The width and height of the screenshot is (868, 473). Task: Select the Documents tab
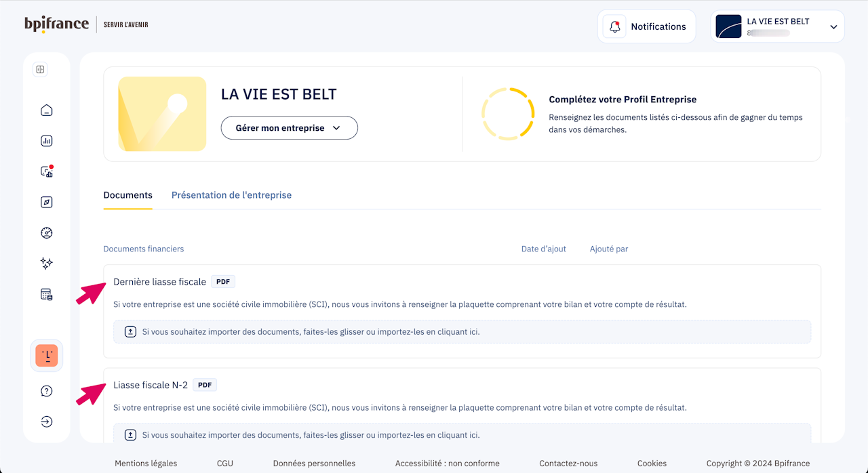pyautogui.click(x=128, y=195)
